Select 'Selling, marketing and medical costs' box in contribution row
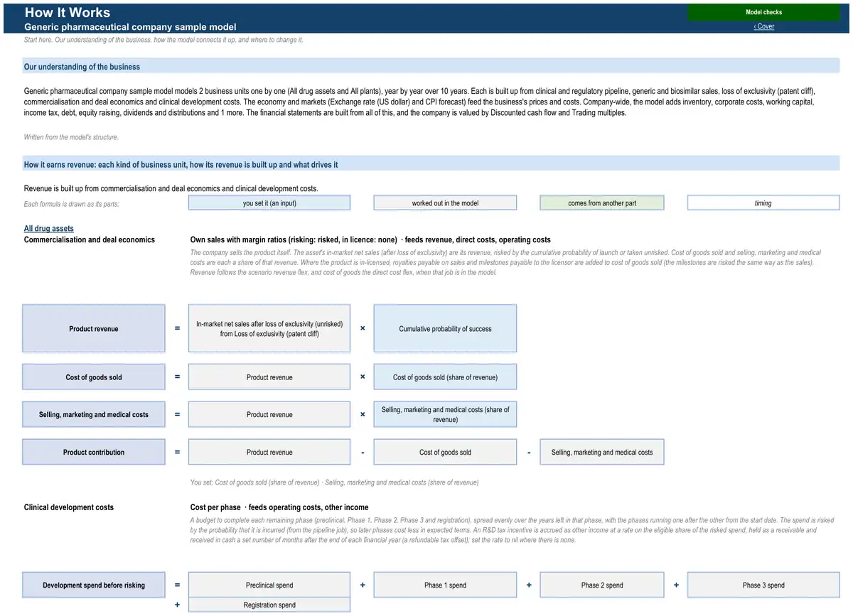The width and height of the screenshot is (853, 616). point(602,453)
